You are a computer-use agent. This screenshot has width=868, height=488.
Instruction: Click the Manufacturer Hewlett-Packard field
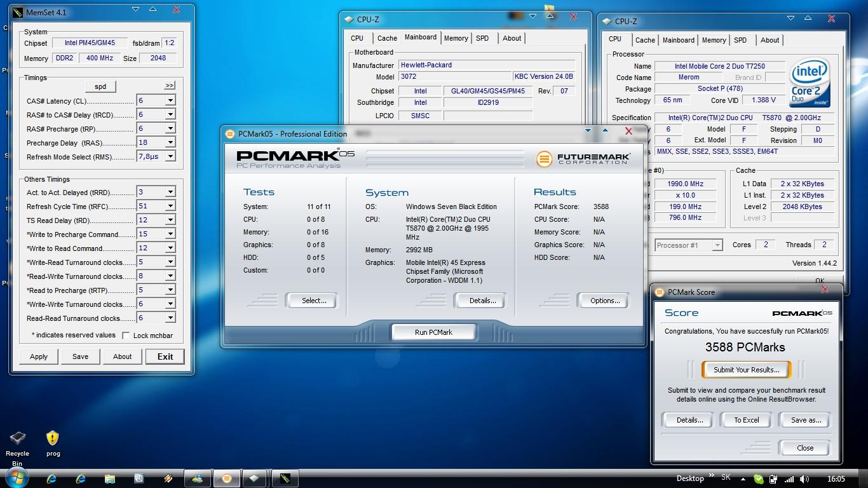[x=486, y=65]
